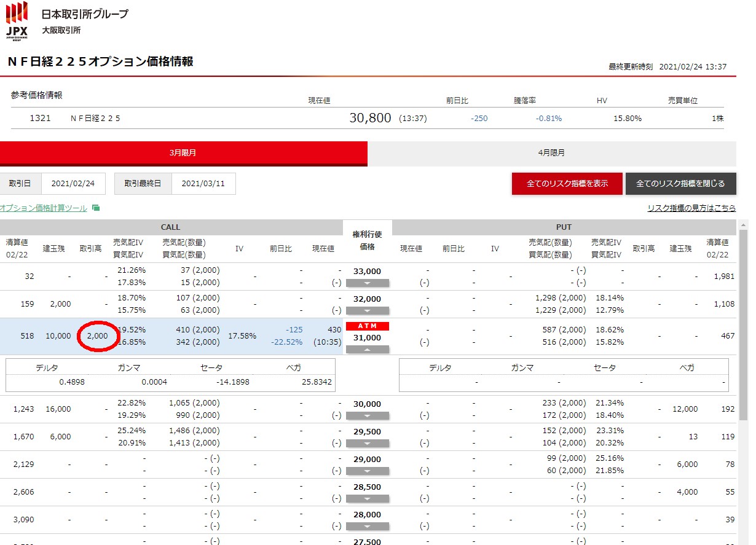Click the 大阪取引所 text
The width and height of the screenshot is (756, 545).
click(x=61, y=30)
